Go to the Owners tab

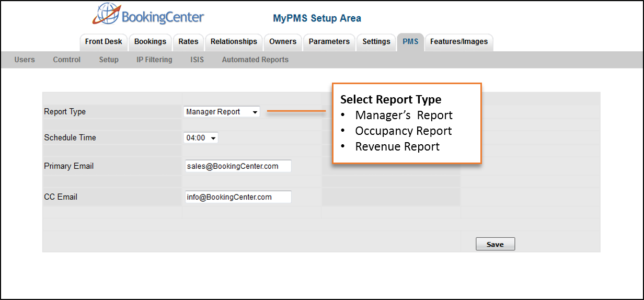283,42
